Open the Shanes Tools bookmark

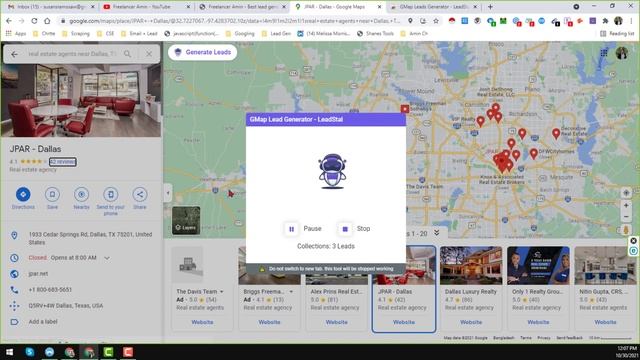click(376, 33)
